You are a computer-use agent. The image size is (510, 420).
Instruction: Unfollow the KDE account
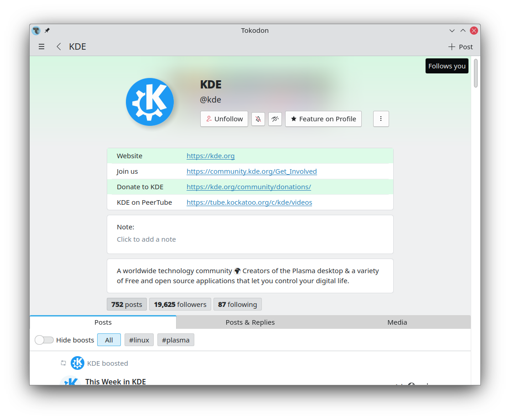224,119
